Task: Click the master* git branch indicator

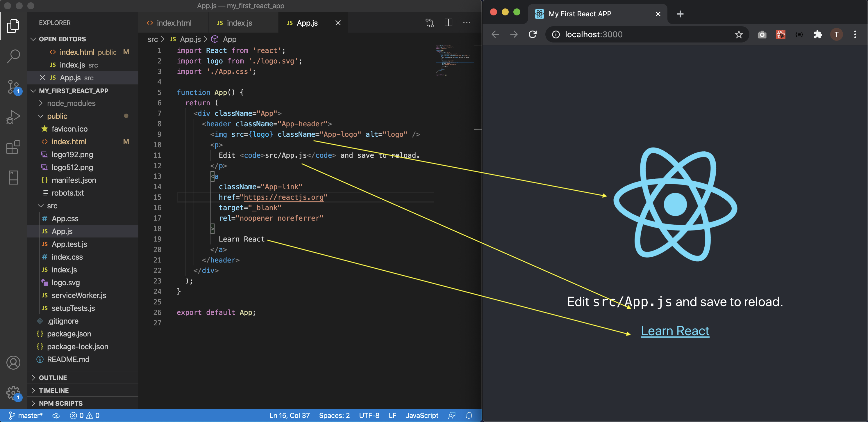Action: [26, 416]
